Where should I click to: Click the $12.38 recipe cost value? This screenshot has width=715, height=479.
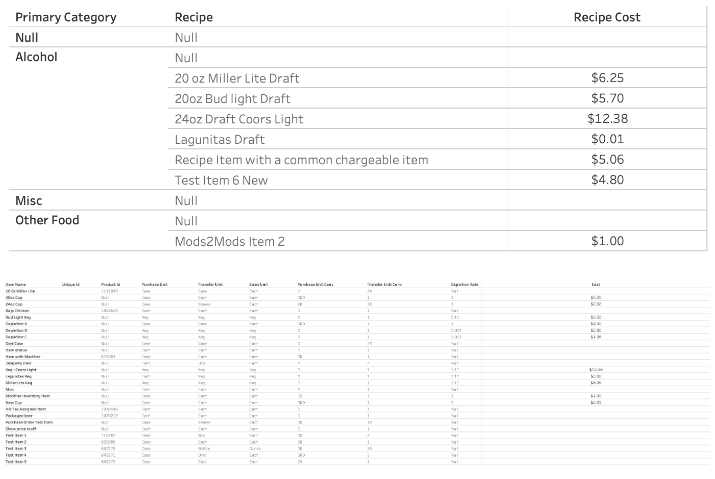607,119
